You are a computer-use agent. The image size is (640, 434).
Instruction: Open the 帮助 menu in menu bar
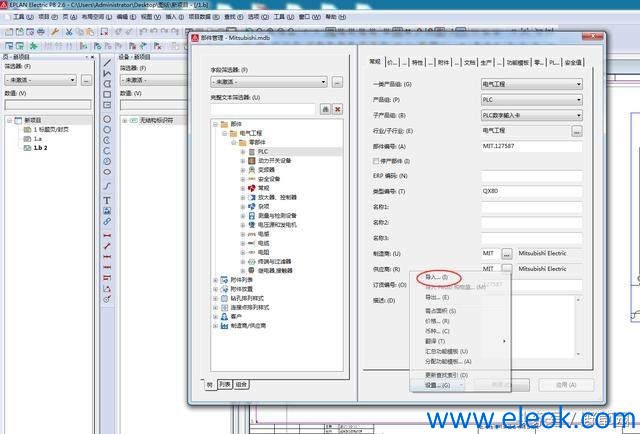(336, 17)
